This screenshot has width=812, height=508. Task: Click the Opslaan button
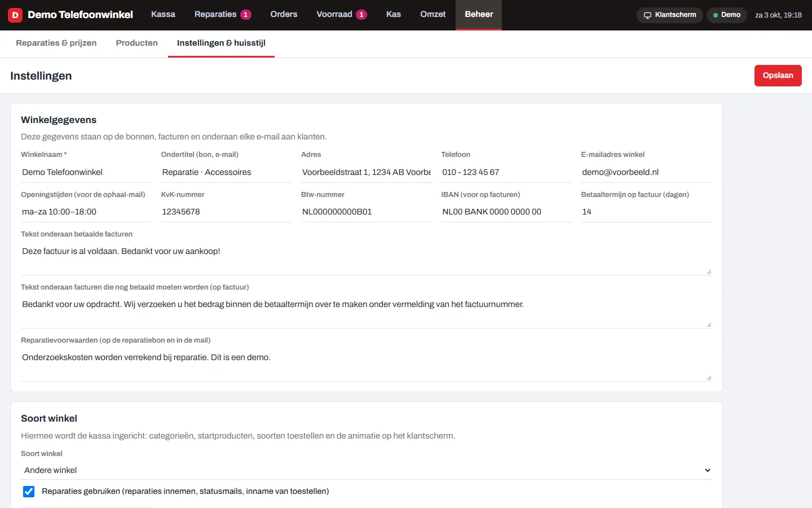[x=778, y=76]
